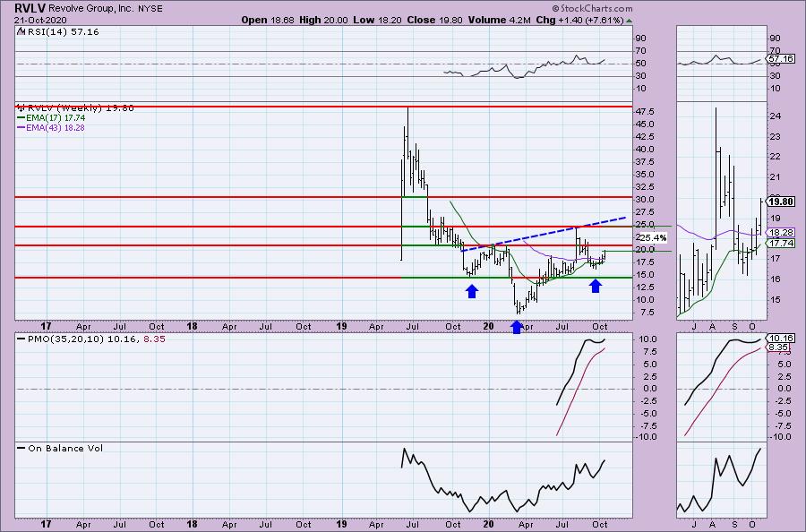Click the On Balance Vol label
The width and height of the screenshot is (806, 532).
[x=65, y=448]
